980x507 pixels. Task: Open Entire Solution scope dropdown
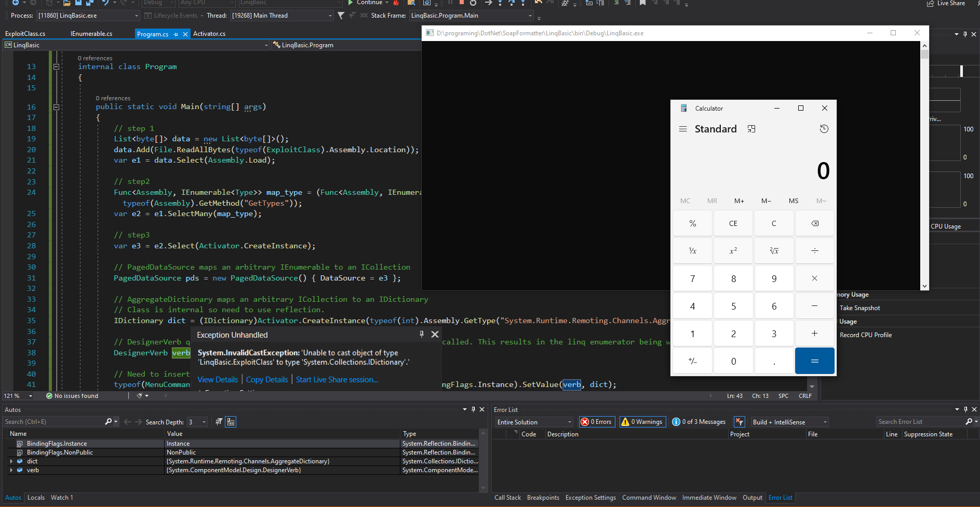tap(534, 422)
